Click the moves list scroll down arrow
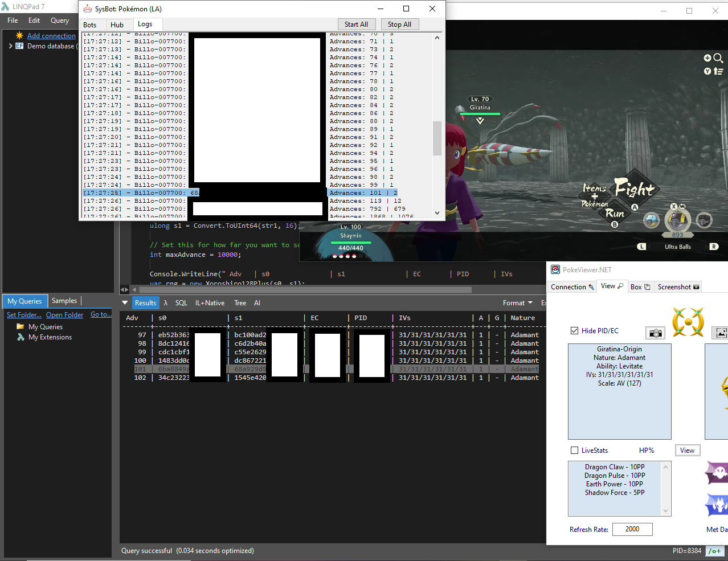Screen dimensions: 728x561 (x=665, y=511)
